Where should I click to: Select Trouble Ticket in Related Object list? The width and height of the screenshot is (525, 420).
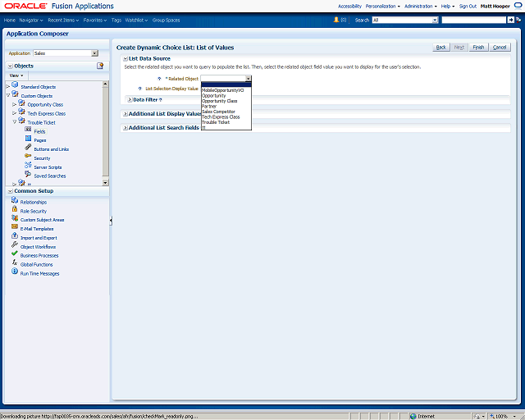[226, 122]
